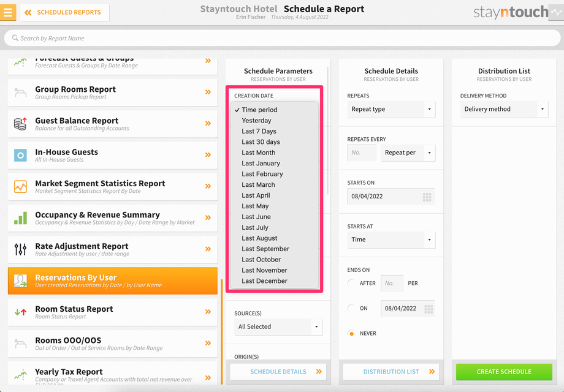Open the hamburger main menu
Image resolution: width=564 pixels, height=392 pixels.
(x=8, y=12)
